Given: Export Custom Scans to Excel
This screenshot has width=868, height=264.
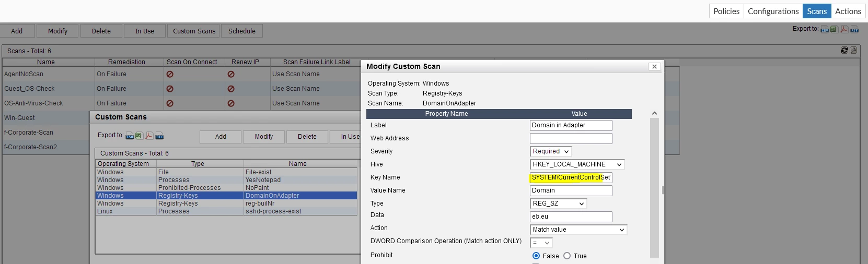Looking at the screenshot, I should point(138,136).
